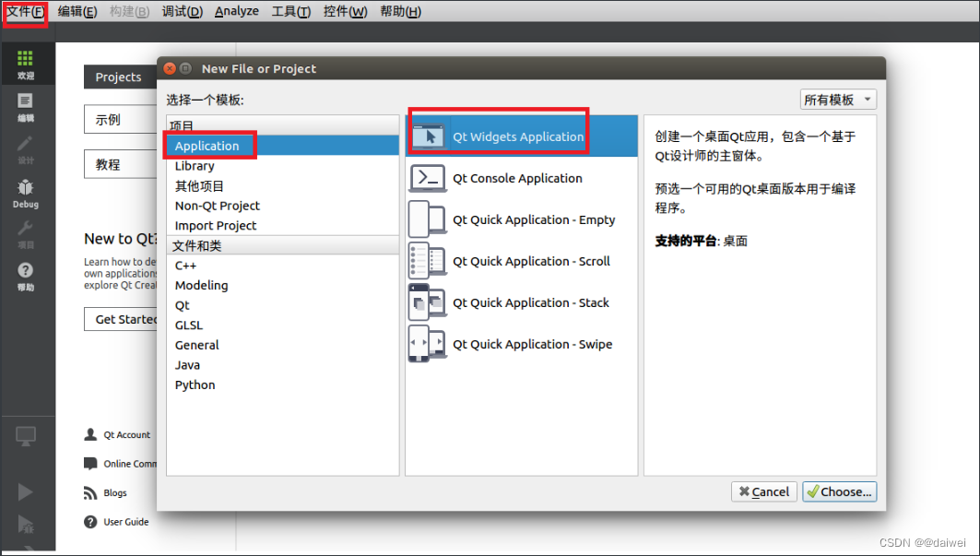The height and width of the screenshot is (556, 980).
Task: Open the Blogs link
Action: click(115, 492)
